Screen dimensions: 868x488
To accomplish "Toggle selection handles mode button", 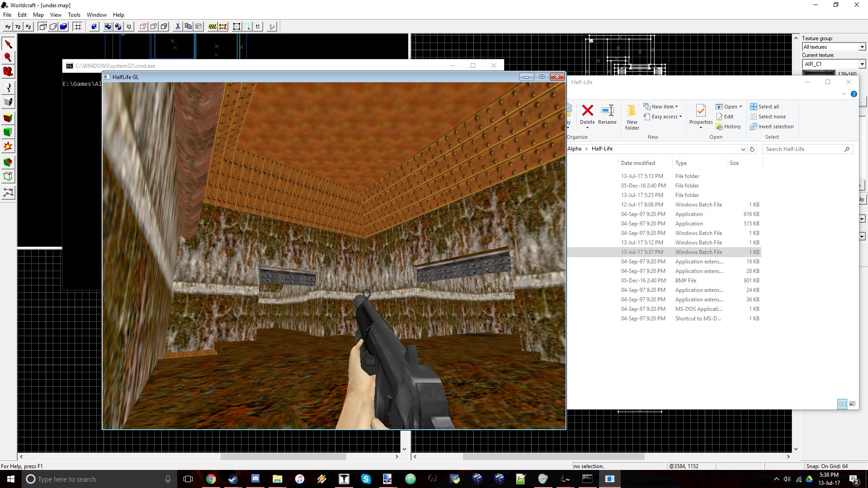I will click(x=236, y=27).
